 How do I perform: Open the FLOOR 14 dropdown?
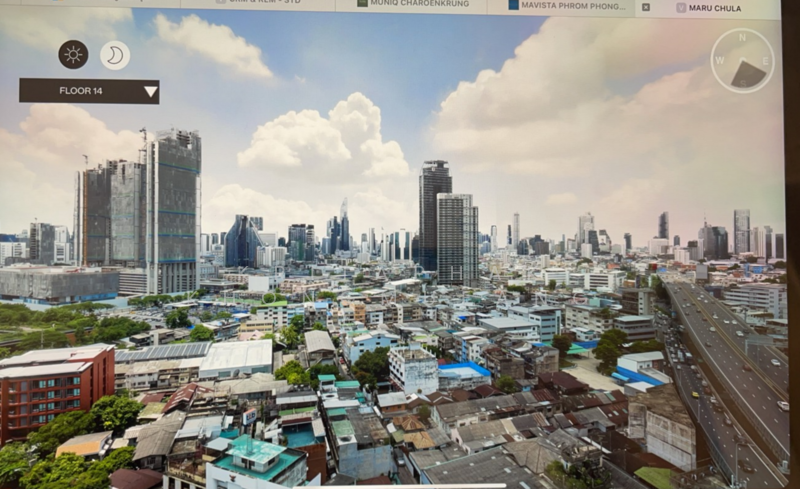(x=89, y=91)
